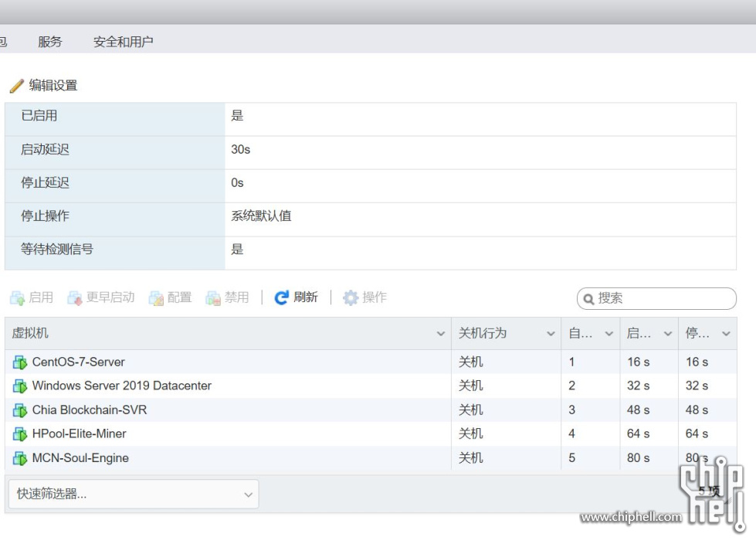Click the 刷新 button label
The image size is (756, 544).
pyautogui.click(x=306, y=297)
